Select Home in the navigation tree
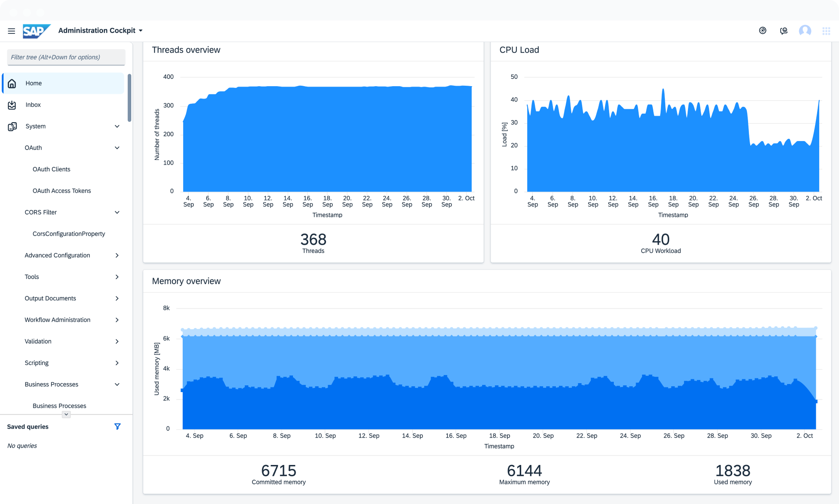Image resolution: width=839 pixels, height=504 pixels. [x=63, y=83]
